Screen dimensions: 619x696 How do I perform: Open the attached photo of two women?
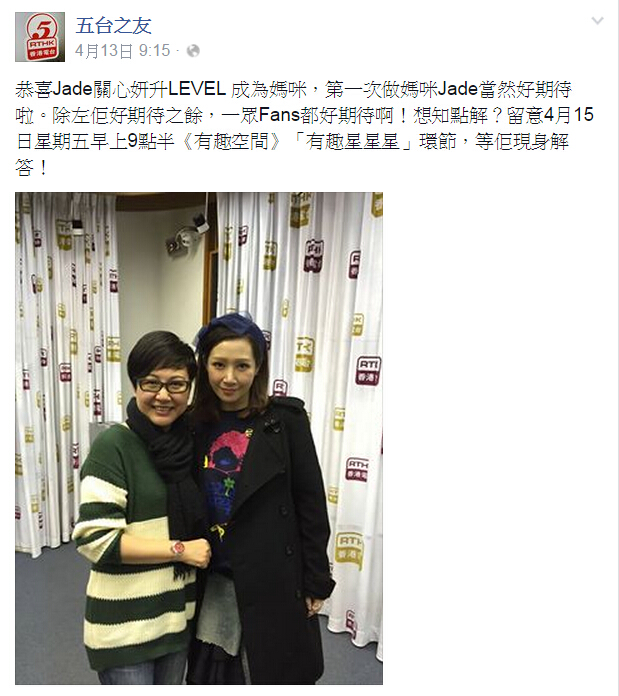[199, 438]
